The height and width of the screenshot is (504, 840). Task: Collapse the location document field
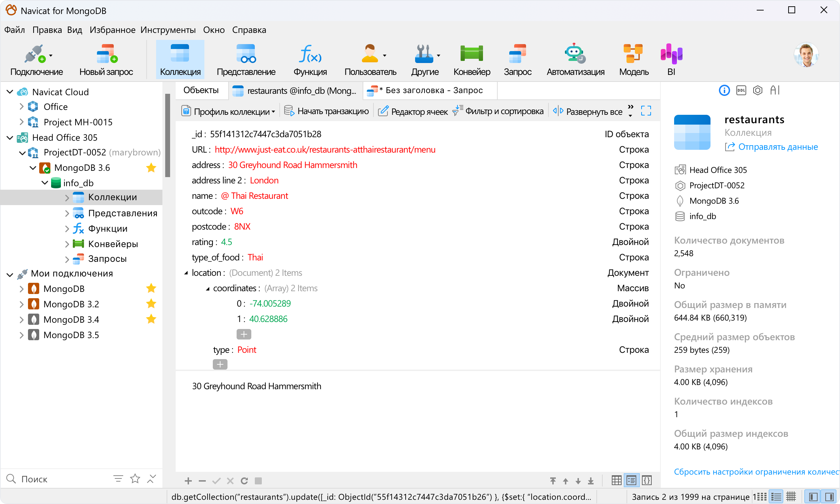[186, 273]
